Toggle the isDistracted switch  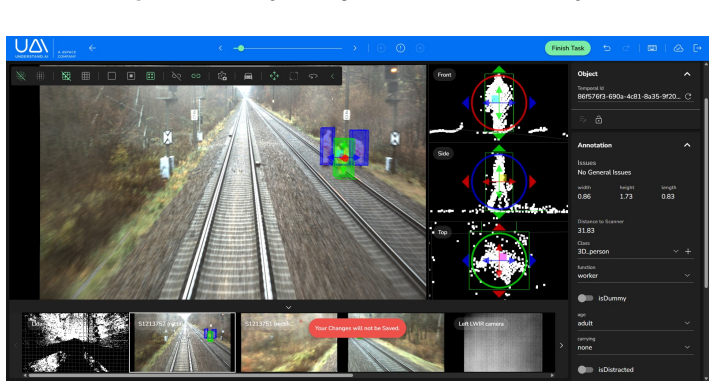tap(585, 370)
